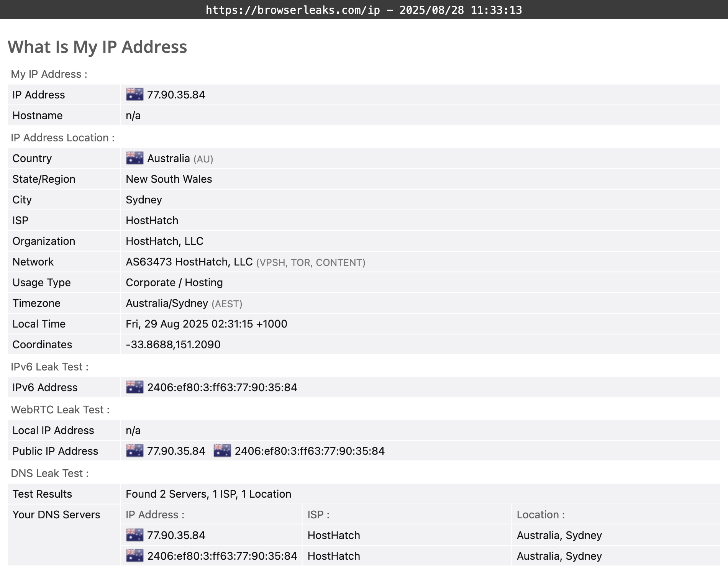Viewport: 728px width, 567px height.
Task: Click the 'Australia/Sydney' timezone value
Action: pyautogui.click(x=167, y=303)
